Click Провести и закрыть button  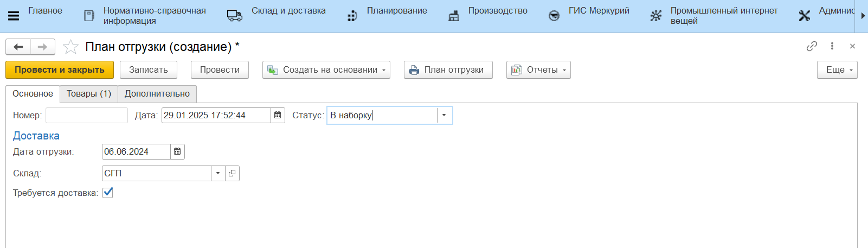tap(60, 70)
